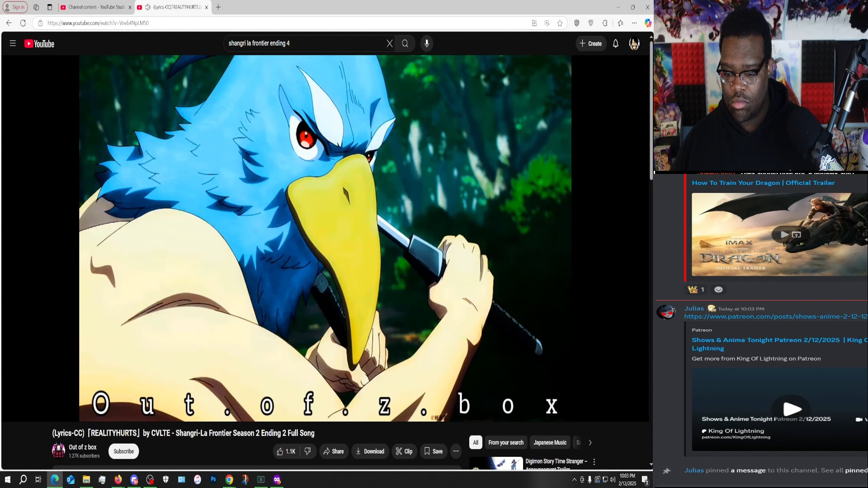Start voice search with the microphone
The height and width of the screenshot is (488, 868).
point(427,43)
